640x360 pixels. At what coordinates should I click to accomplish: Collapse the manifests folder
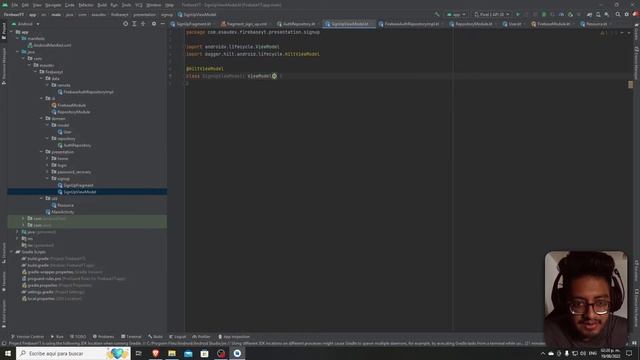(x=18, y=38)
